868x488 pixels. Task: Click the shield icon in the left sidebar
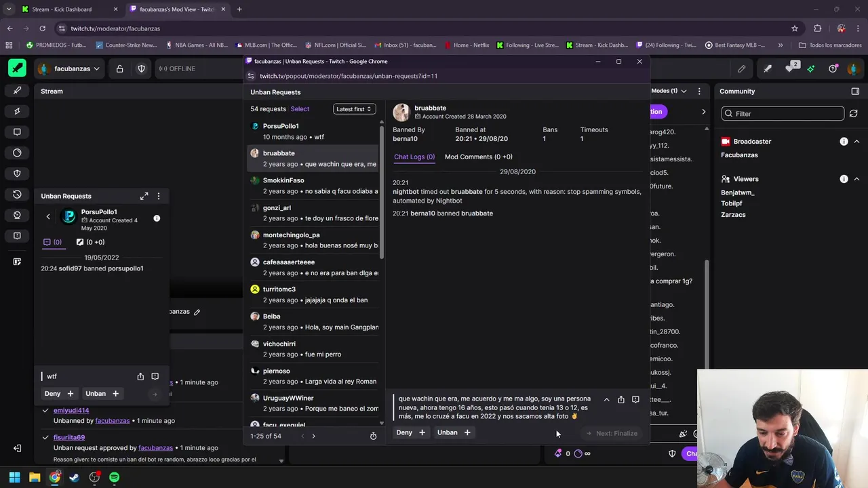pyautogui.click(x=17, y=174)
